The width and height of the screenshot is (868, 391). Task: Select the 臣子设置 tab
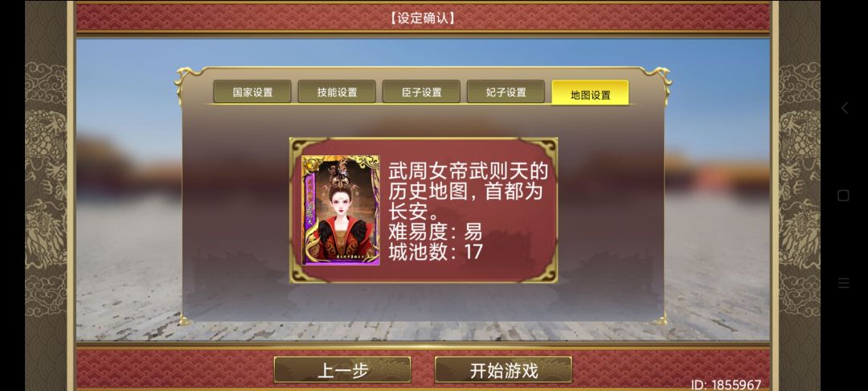pyautogui.click(x=421, y=92)
